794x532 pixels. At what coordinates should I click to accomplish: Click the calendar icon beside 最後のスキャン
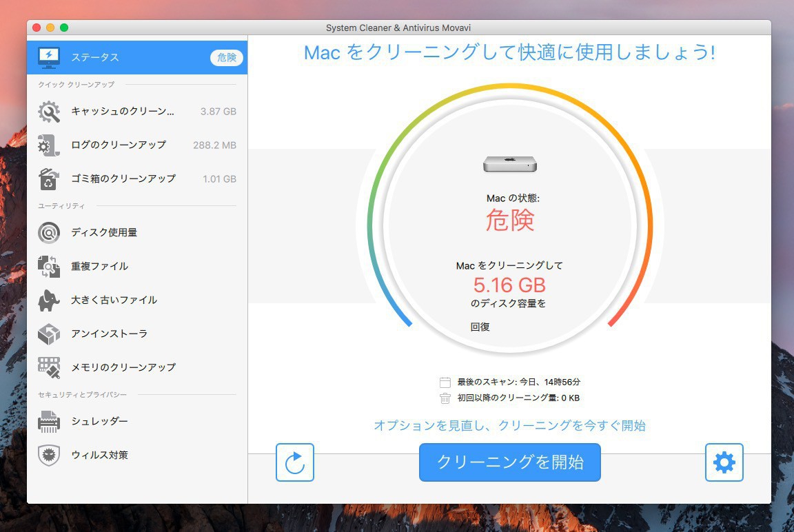pyautogui.click(x=445, y=382)
